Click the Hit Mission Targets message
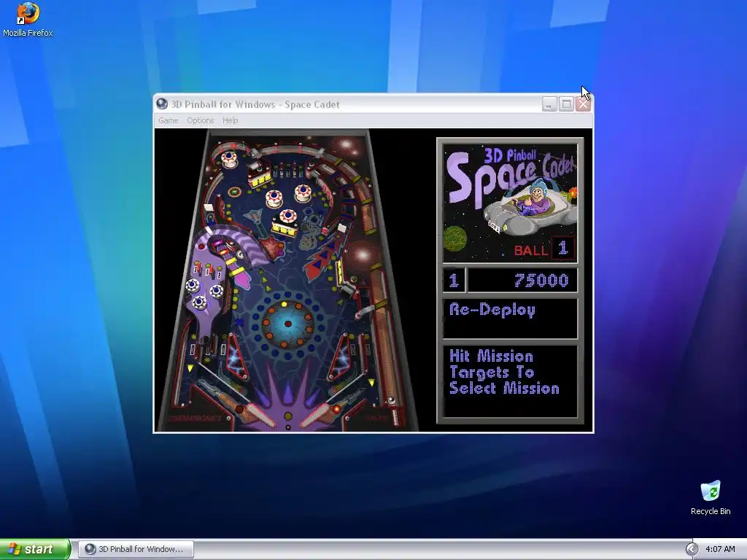The width and height of the screenshot is (747, 560). (x=504, y=372)
